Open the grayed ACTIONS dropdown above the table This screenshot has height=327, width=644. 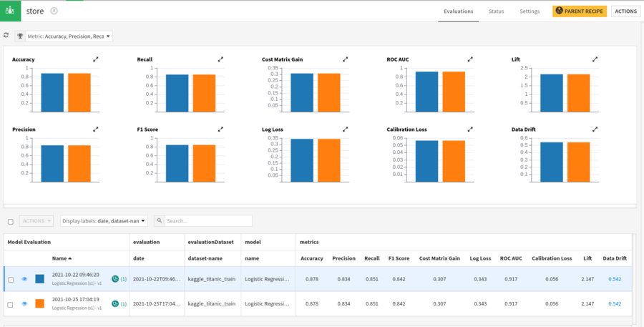tap(36, 220)
